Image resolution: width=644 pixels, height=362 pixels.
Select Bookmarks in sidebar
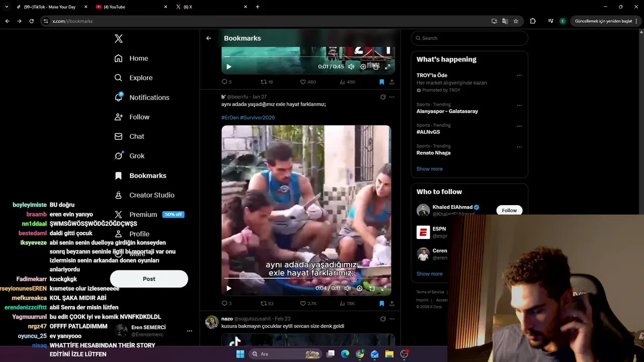140,175
